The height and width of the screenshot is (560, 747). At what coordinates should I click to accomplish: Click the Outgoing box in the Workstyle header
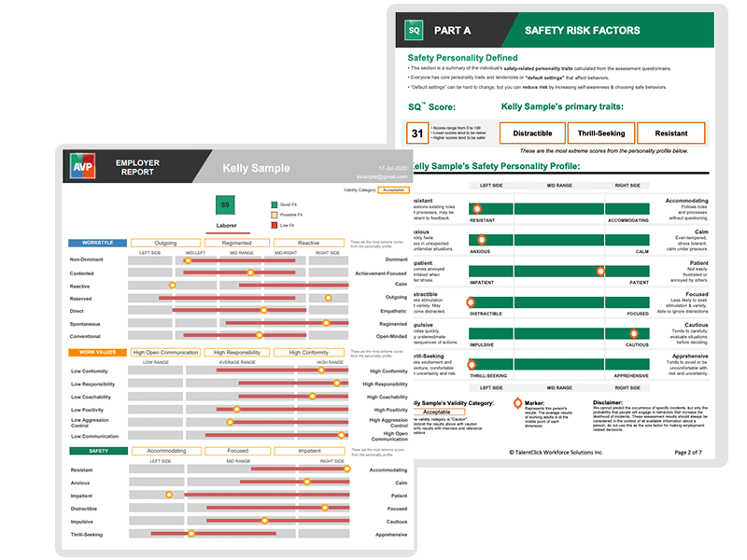pyautogui.click(x=165, y=243)
